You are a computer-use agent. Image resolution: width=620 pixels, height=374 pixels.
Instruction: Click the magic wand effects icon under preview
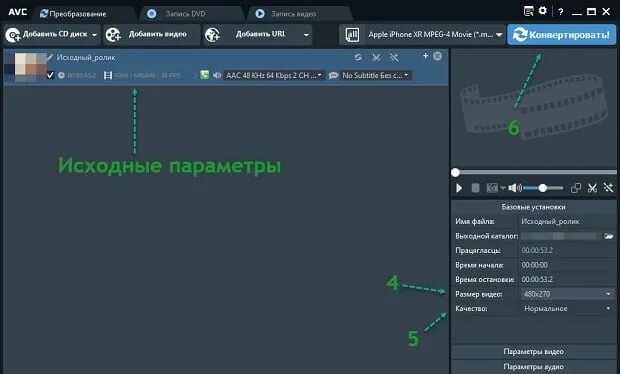coord(608,188)
